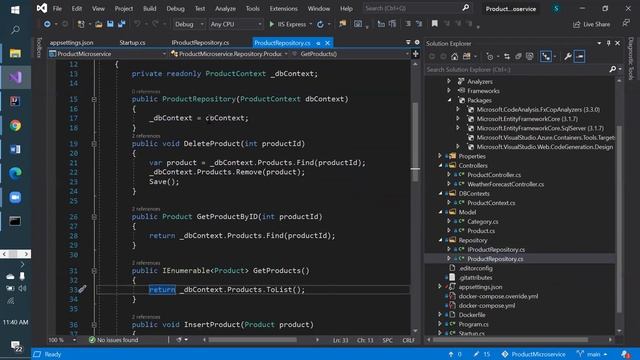The height and width of the screenshot is (360, 640).
Task: Open the Build menu
Action: [149, 8]
